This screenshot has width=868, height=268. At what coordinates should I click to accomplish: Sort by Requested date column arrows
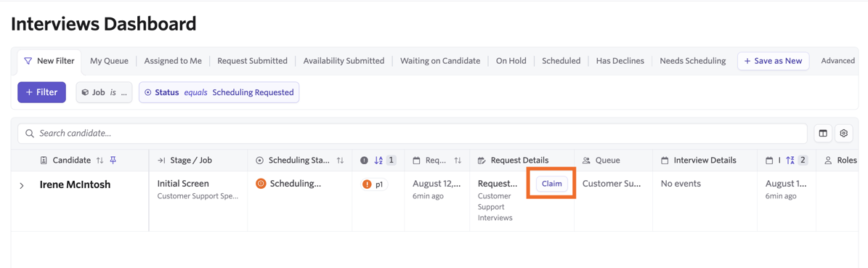click(458, 160)
